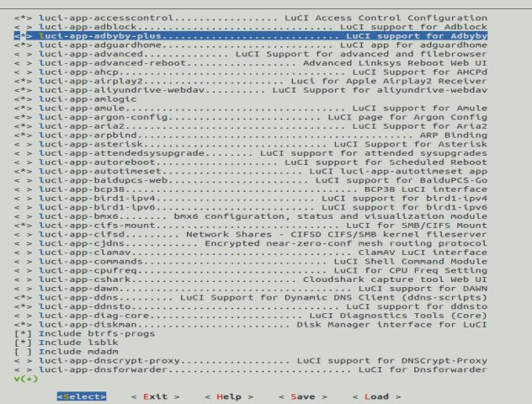This screenshot has height=404, width=532.
Task: Select the luci-app-diag-core entry
Action: (251, 316)
